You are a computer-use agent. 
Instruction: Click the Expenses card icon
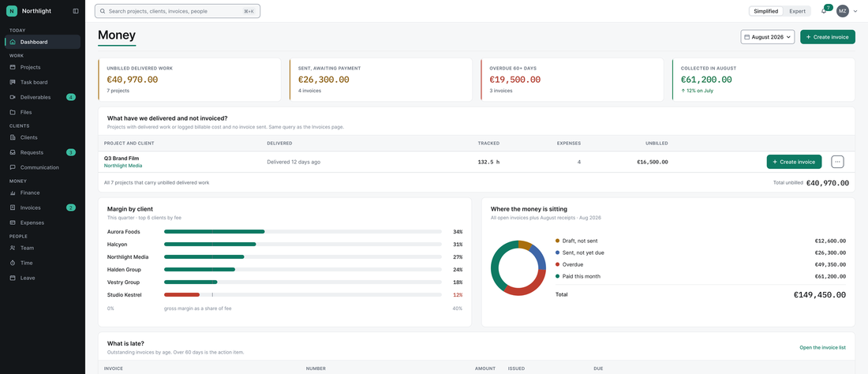coord(13,223)
